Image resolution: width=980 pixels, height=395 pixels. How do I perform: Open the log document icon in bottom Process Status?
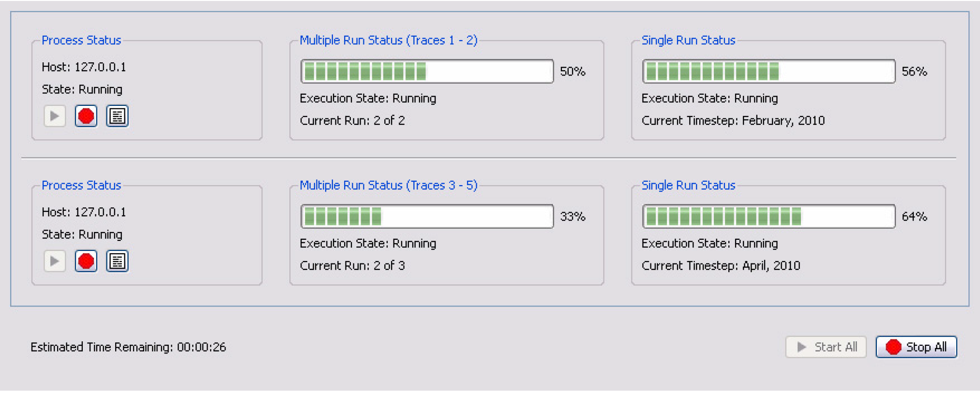coord(117,261)
